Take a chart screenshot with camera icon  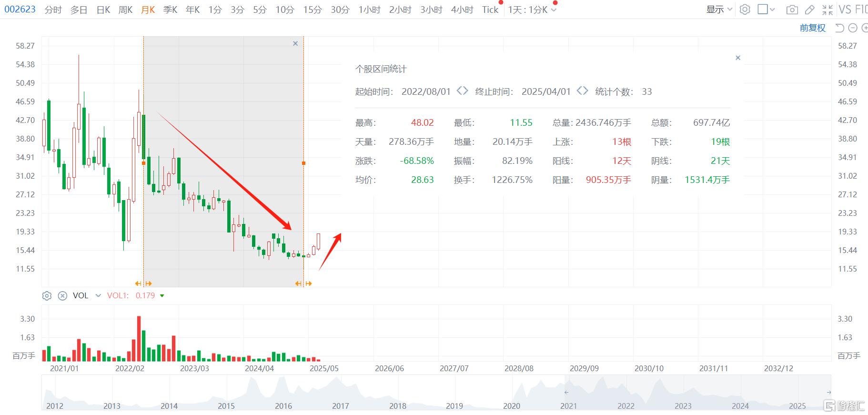(x=792, y=10)
